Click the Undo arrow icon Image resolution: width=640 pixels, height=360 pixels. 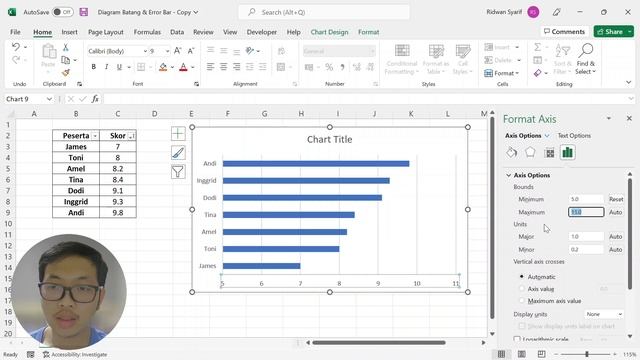[x=16, y=47]
